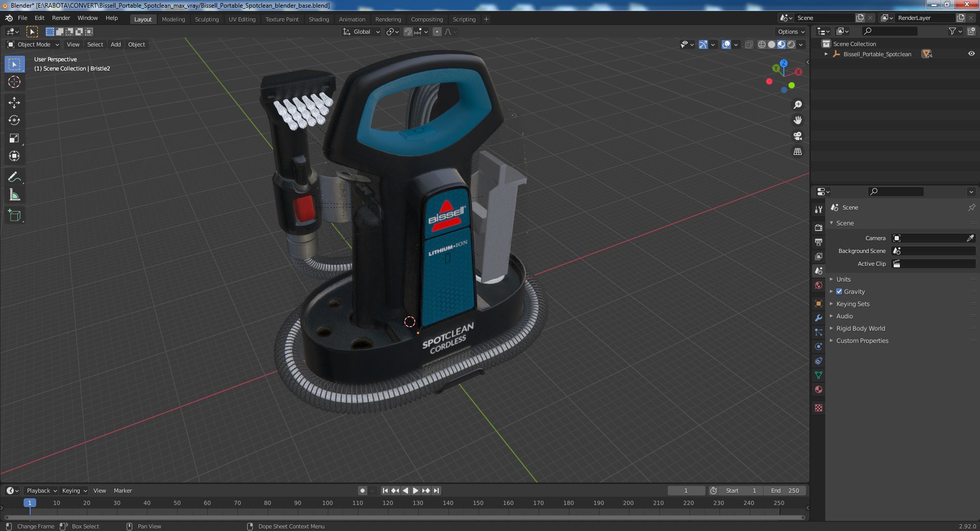Toggle the Gravity checkbox
980x531 pixels.
click(x=839, y=291)
